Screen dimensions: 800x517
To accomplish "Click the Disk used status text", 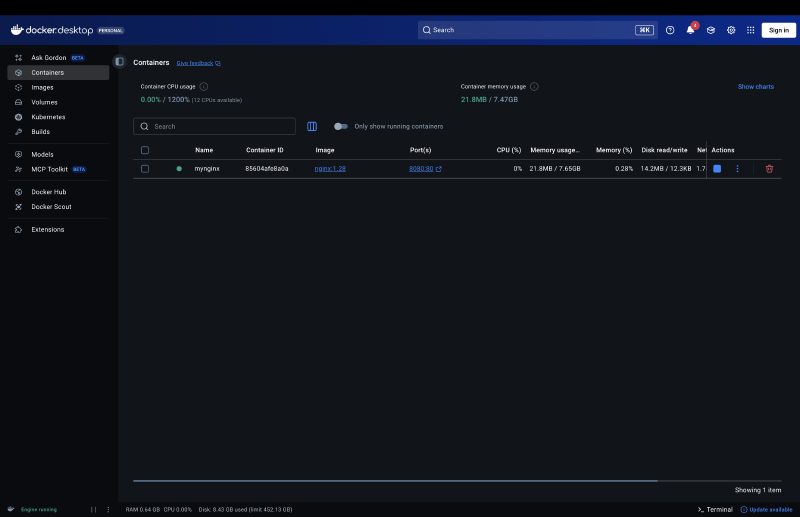I will tap(245, 509).
